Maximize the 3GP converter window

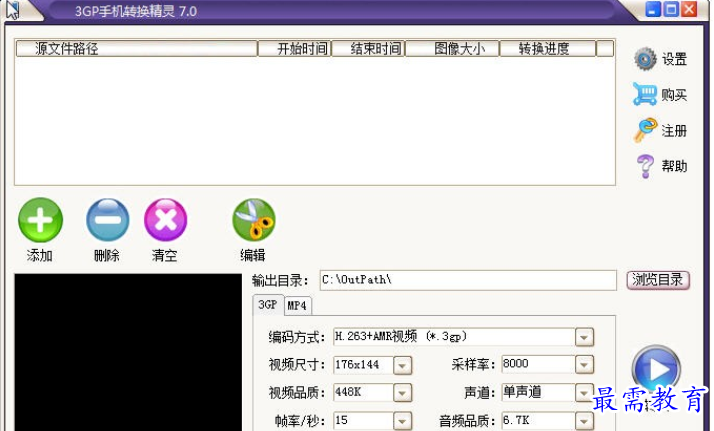coord(671,9)
